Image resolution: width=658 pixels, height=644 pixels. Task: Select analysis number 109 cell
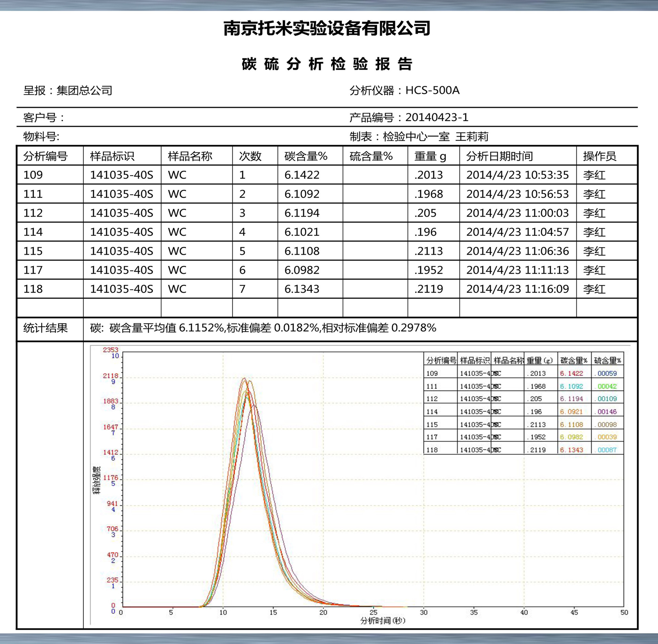(x=33, y=175)
